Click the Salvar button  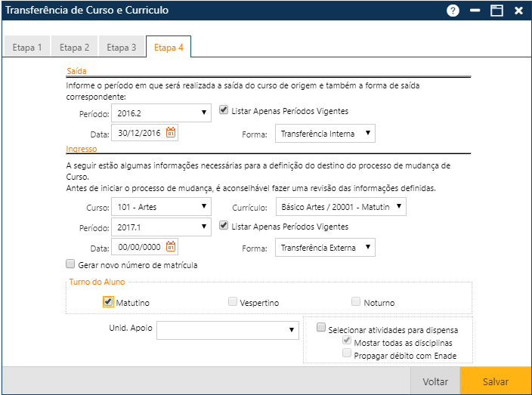tap(496, 381)
